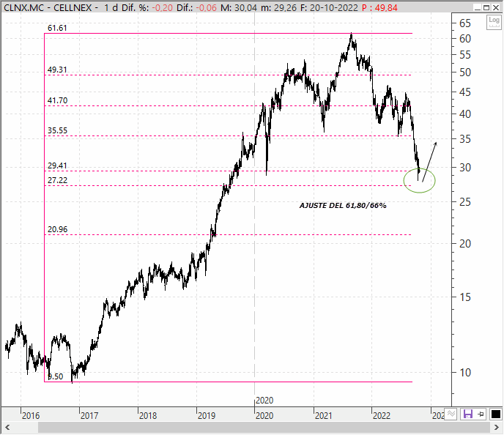Click the 2017 time axis label
The width and height of the screenshot is (504, 435).
(x=89, y=416)
